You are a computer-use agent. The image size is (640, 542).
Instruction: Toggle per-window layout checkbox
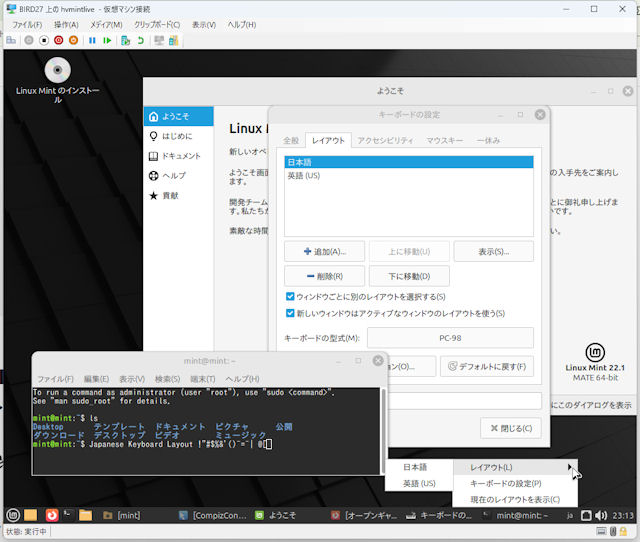[290, 296]
